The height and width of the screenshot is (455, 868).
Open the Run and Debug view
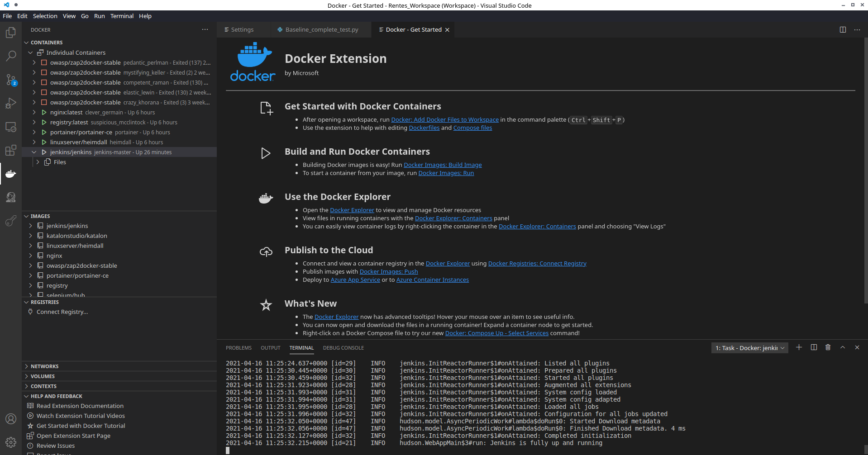(11, 103)
